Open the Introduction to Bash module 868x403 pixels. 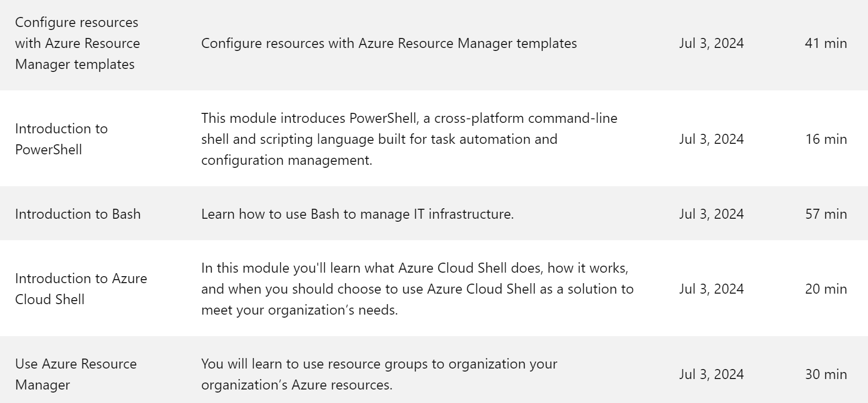click(78, 214)
